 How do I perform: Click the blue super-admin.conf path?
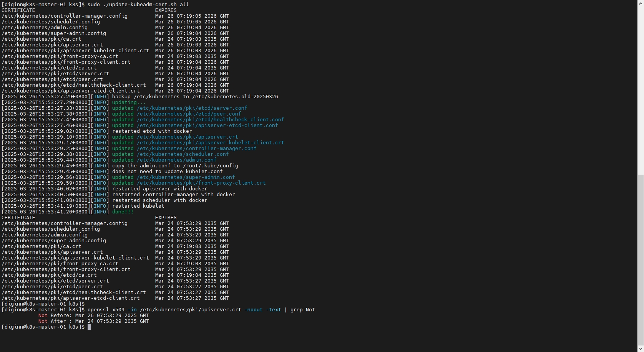coord(186,177)
